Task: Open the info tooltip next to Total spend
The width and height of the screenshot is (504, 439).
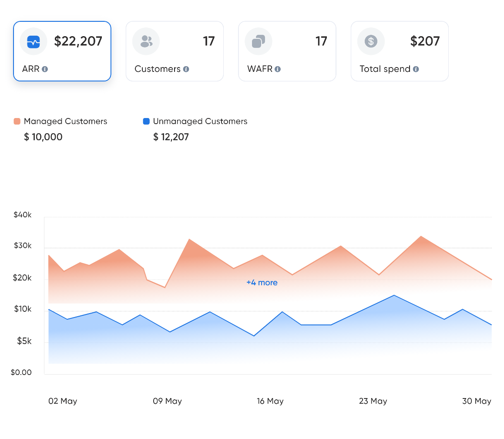Action: click(x=416, y=69)
